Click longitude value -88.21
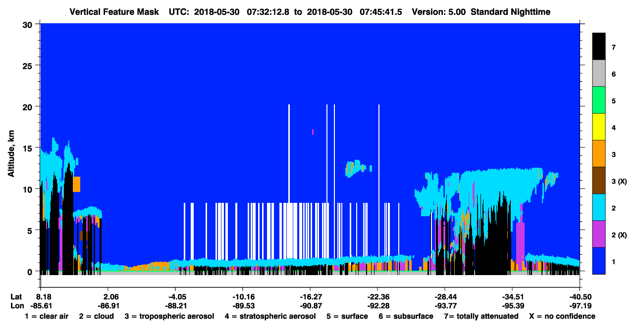This screenshot has width=644, height=330. coord(176,306)
